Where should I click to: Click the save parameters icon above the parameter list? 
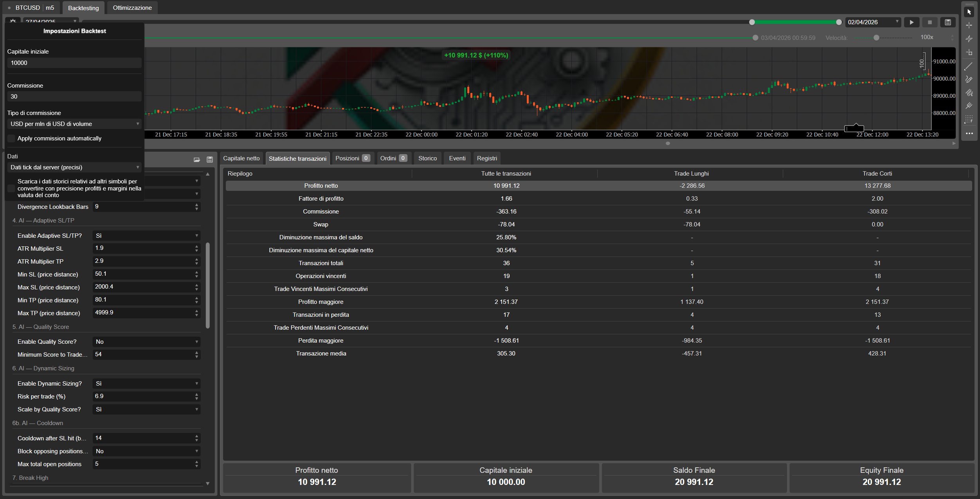click(x=210, y=160)
